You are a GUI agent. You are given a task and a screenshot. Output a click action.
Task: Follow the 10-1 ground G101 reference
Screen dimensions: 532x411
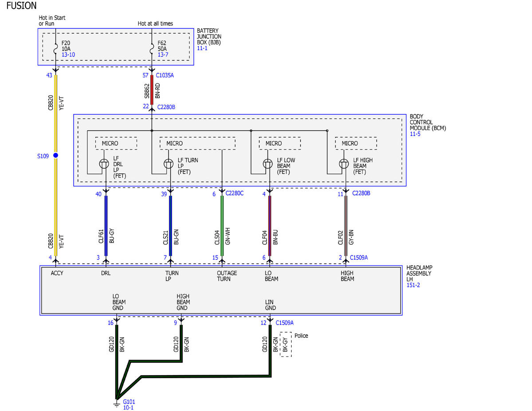(128, 407)
